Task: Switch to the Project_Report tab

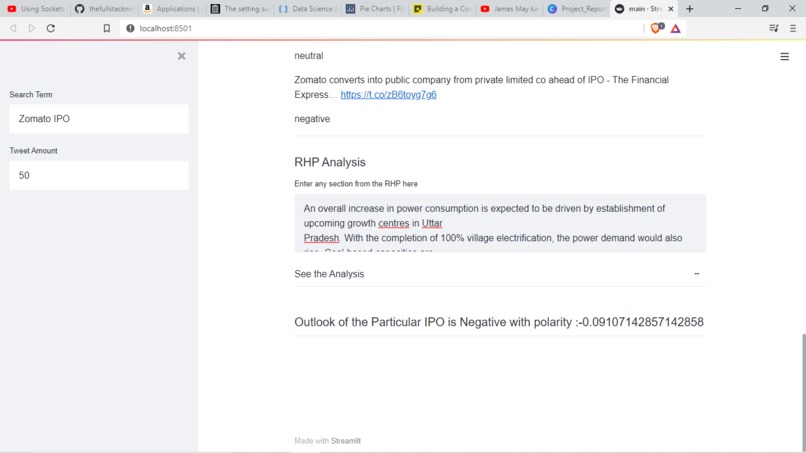Action: pos(577,9)
